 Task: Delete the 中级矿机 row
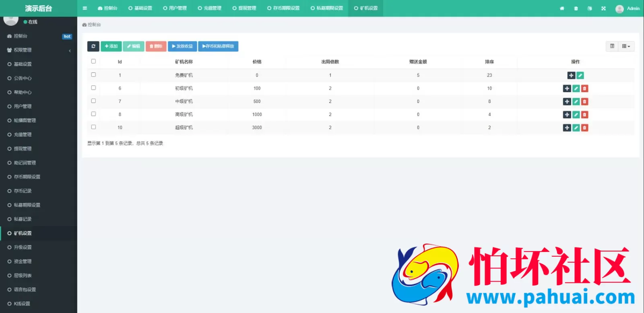coord(585,102)
